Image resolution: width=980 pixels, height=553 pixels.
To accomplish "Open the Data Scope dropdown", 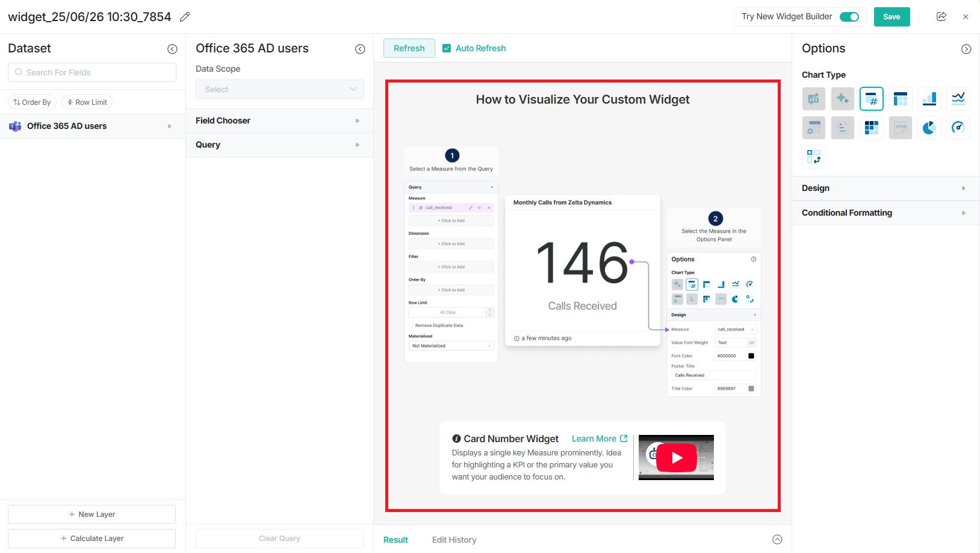I will 280,89.
